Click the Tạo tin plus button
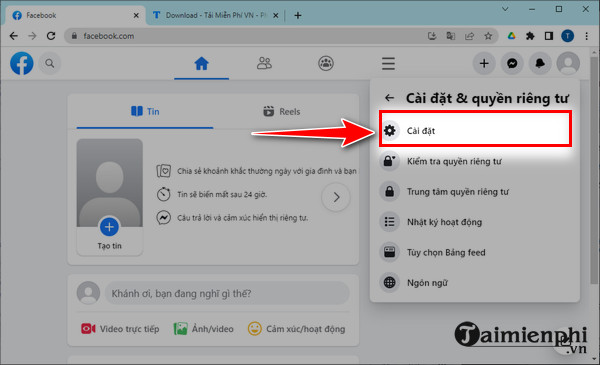 click(x=109, y=227)
